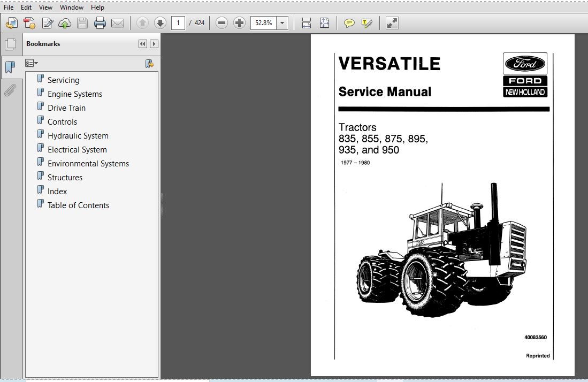Go to next page with down arrow

(x=160, y=23)
